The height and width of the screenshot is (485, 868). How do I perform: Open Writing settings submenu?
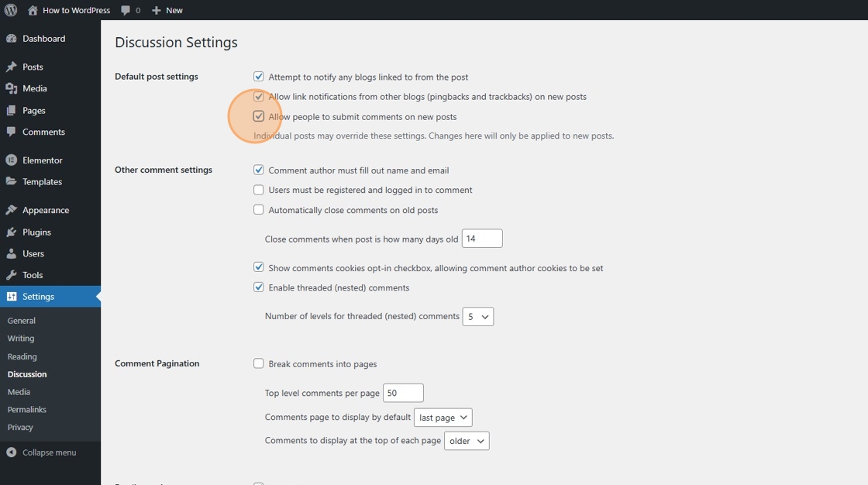tap(20, 339)
